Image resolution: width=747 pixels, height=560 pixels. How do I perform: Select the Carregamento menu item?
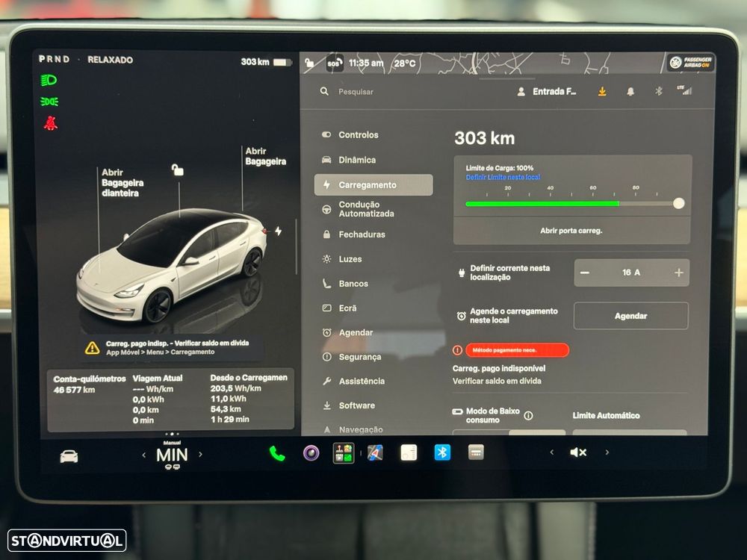point(373,184)
